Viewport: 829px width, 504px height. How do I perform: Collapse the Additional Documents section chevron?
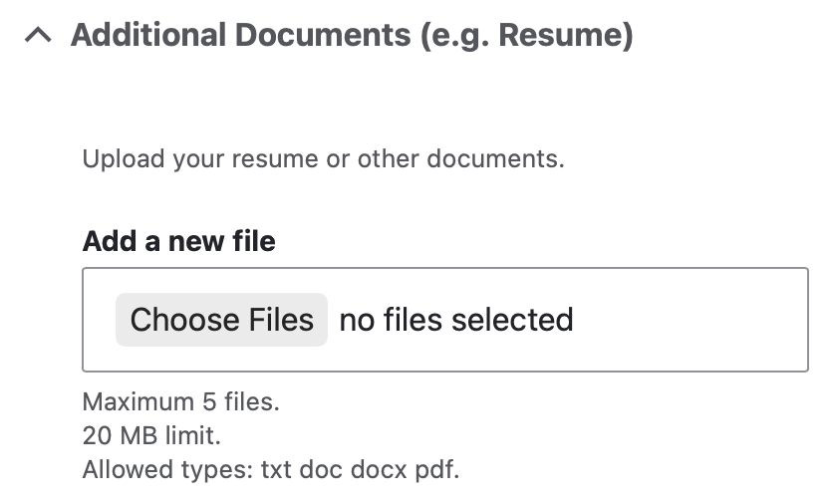click(38, 36)
